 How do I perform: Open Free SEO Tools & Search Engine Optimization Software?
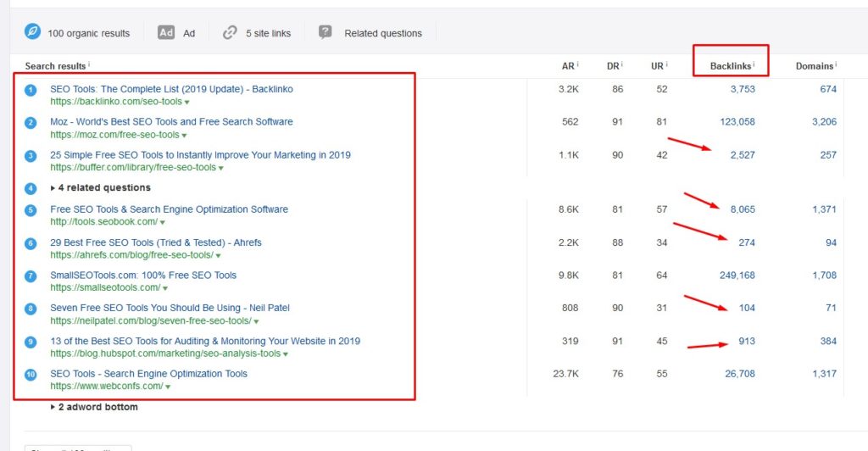tap(169, 209)
